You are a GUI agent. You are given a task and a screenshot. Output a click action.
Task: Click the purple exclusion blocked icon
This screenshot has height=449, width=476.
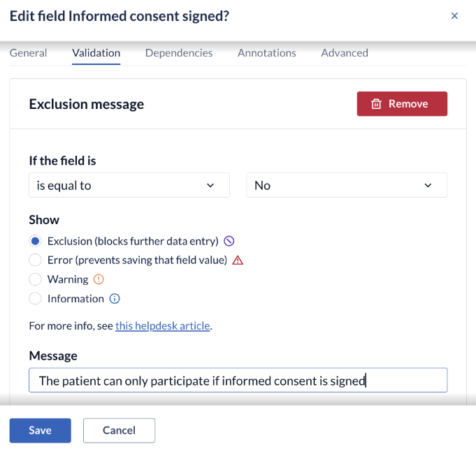229,241
